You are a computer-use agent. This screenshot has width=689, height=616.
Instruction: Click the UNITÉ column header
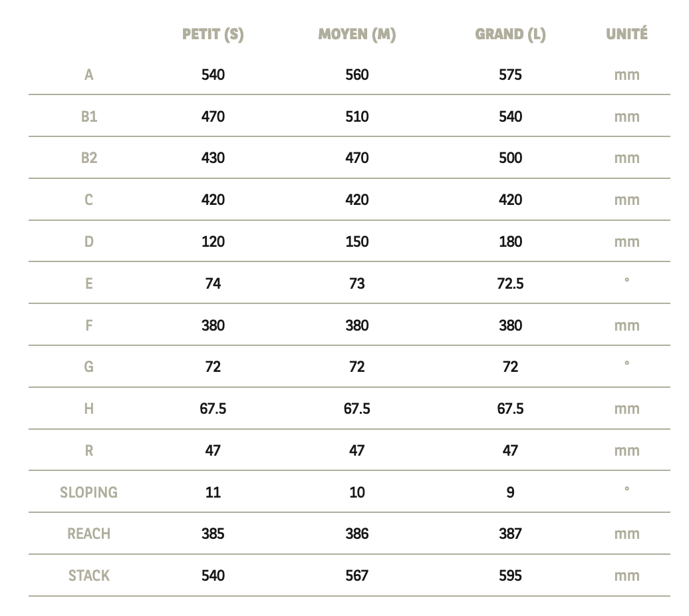[x=626, y=33]
